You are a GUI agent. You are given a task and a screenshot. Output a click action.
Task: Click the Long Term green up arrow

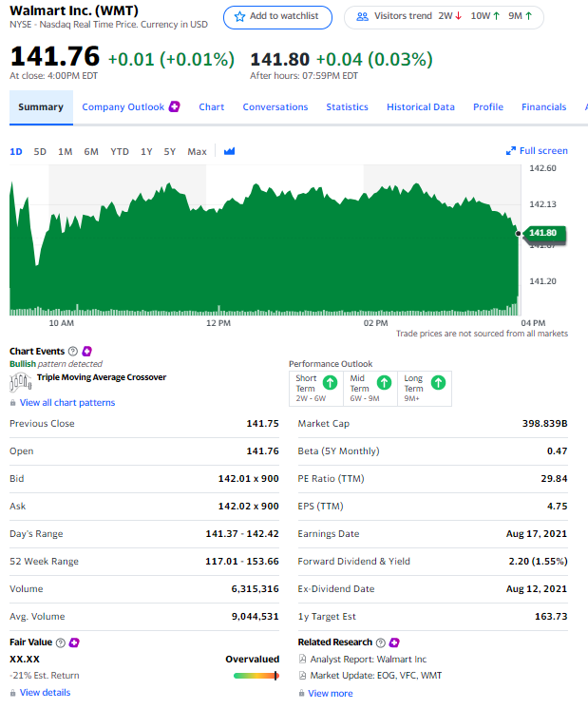point(439,382)
